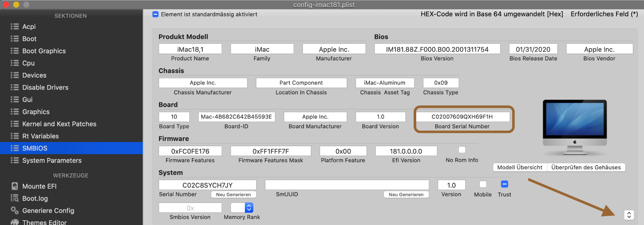Click the Disable Drivers list icon
The width and height of the screenshot is (644, 225).
(14, 87)
